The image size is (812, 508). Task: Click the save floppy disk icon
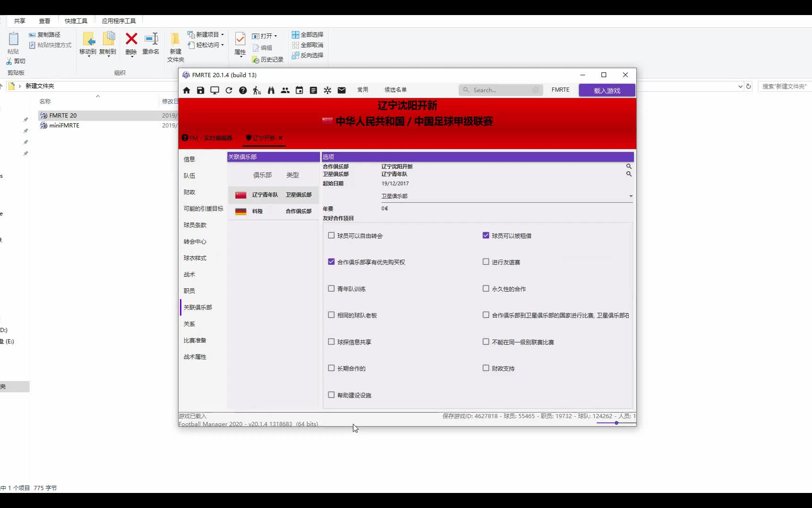pyautogui.click(x=201, y=90)
